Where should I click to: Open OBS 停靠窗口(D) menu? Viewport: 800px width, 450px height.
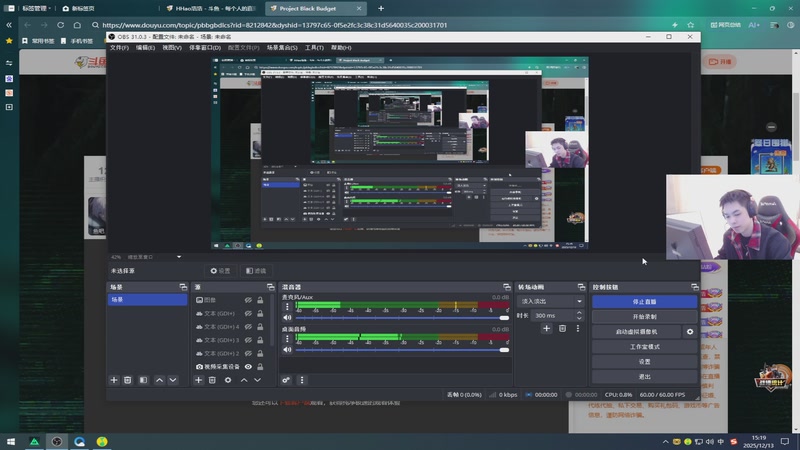click(x=205, y=47)
